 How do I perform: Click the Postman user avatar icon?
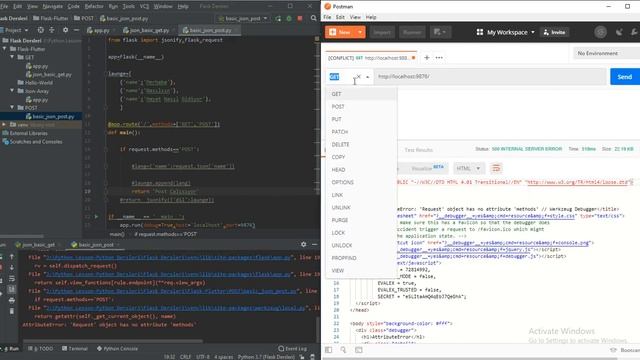pyautogui.click(x=600, y=32)
